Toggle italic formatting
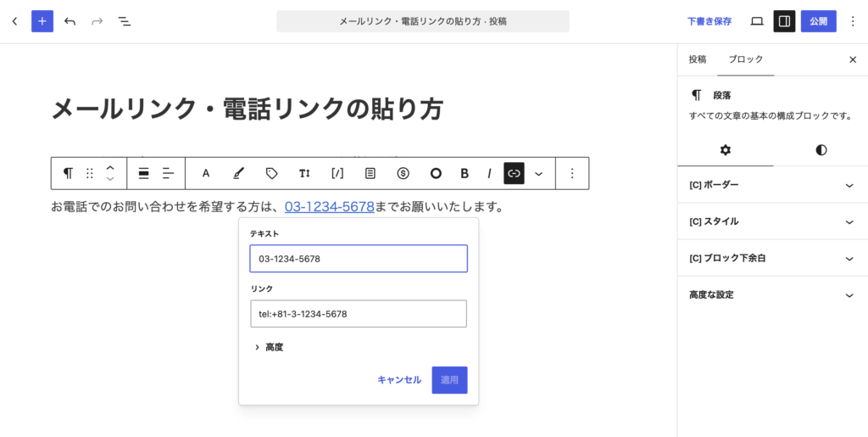Screen dimensions: 868x437 [x=489, y=173]
